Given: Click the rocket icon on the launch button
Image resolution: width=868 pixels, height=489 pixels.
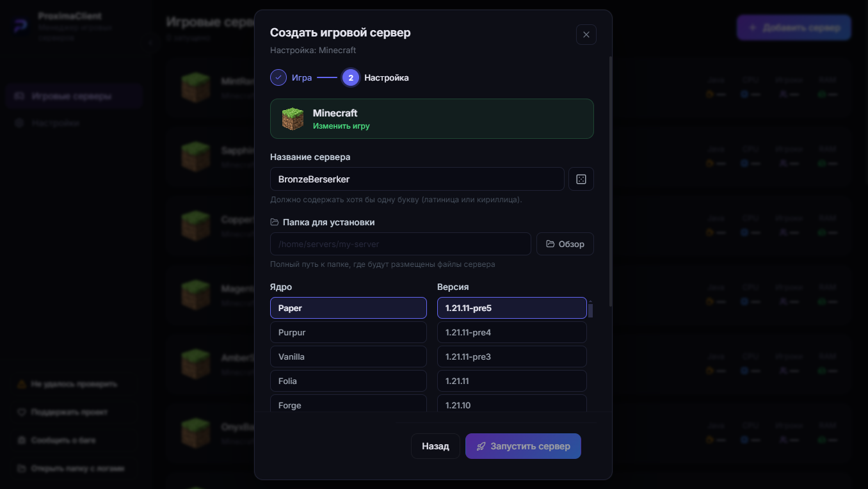Looking at the screenshot, I should coord(481,446).
